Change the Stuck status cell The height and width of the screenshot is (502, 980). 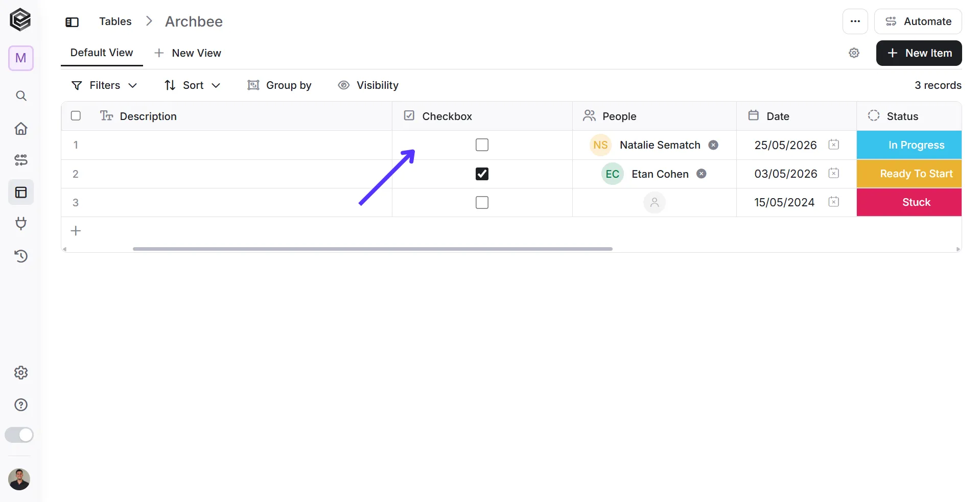click(x=909, y=202)
